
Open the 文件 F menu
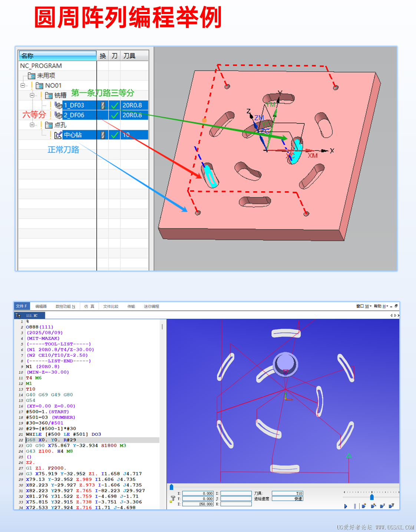(22, 306)
